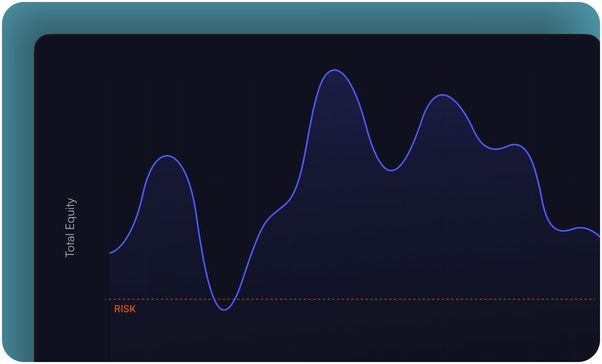Click the rightmost visible point of the equity curve
602x364 pixels.
(x=599, y=236)
